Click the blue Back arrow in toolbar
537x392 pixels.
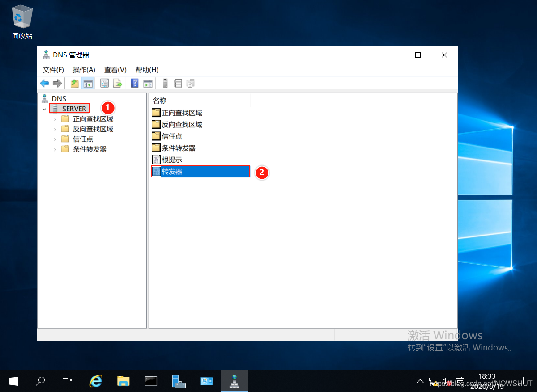44,83
